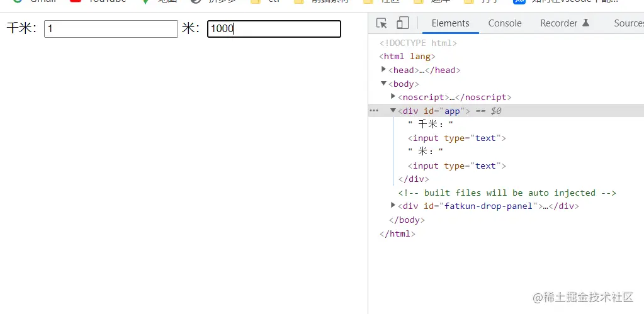The width and height of the screenshot is (644, 314).
Task: Expand the fatkun-drop-panel div node
Action: [x=393, y=205]
